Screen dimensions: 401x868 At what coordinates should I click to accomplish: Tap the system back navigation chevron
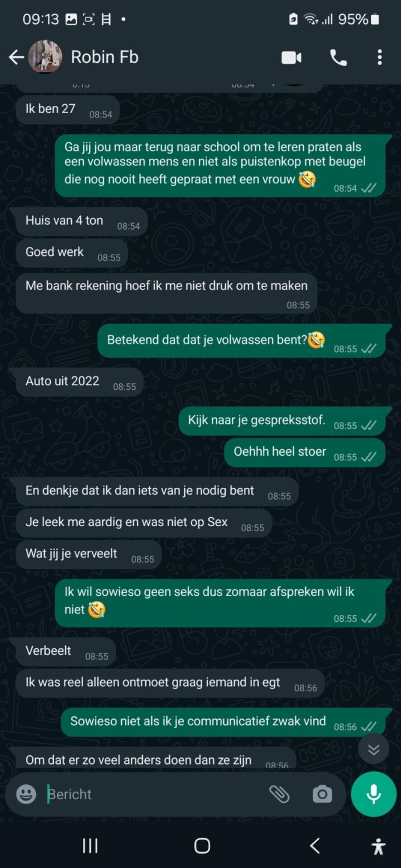pyautogui.click(x=315, y=845)
